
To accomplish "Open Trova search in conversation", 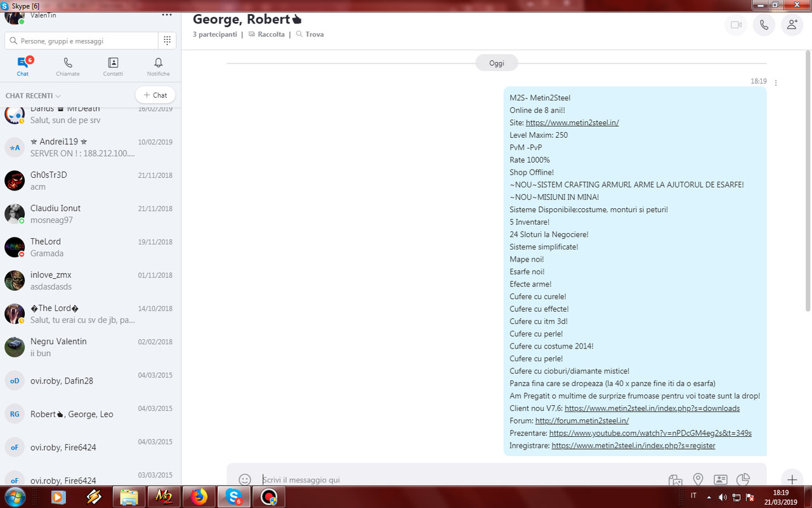I will click(x=310, y=34).
